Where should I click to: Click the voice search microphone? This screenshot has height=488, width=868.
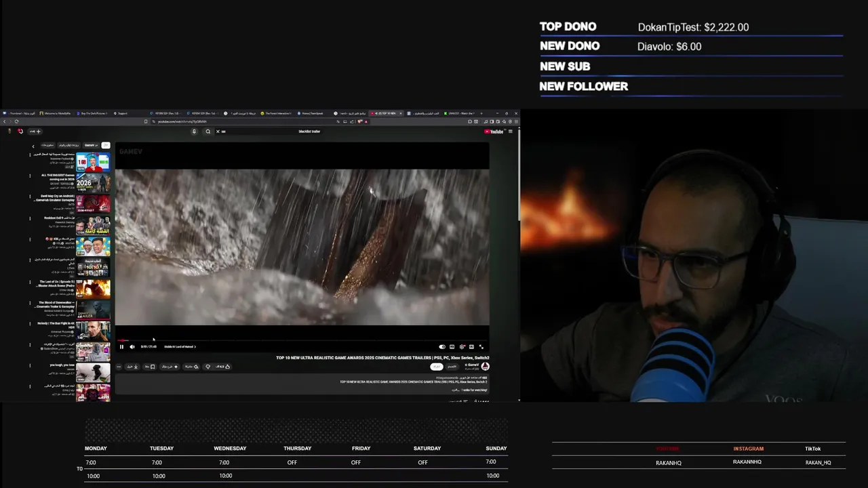click(x=194, y=131)
